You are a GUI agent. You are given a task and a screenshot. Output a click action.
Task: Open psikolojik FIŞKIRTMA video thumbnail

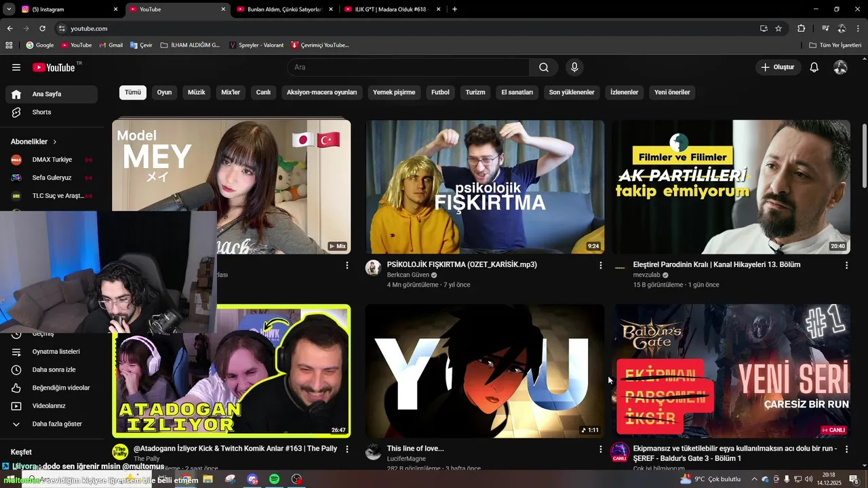pos(485,187)
